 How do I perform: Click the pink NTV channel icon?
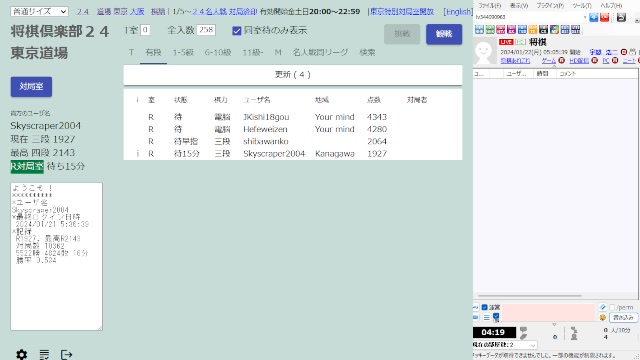pos(500,29)
